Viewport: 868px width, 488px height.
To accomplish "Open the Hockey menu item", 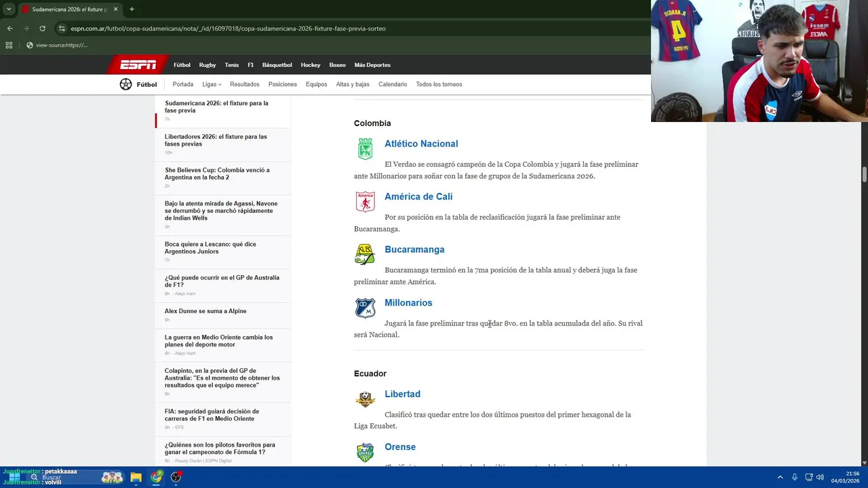I will [311, 65].
